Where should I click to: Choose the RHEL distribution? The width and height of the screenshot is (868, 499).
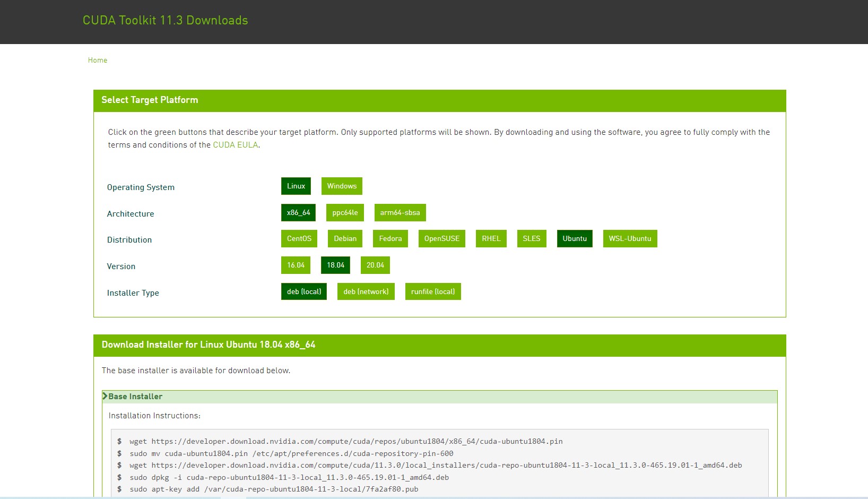491,238
